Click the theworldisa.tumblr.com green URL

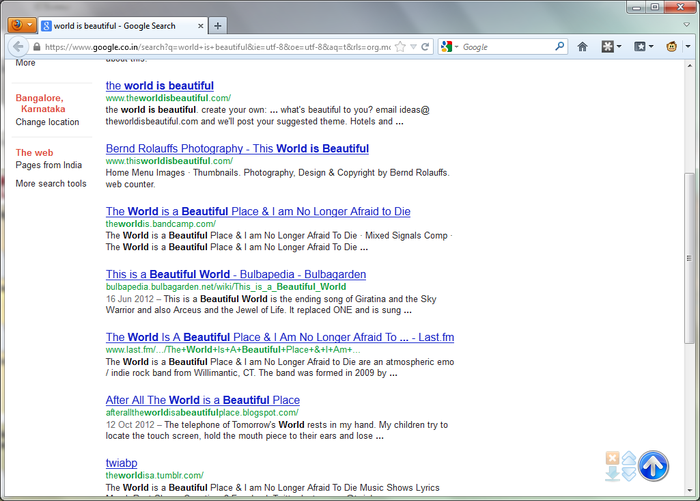(x=154, y=476)
